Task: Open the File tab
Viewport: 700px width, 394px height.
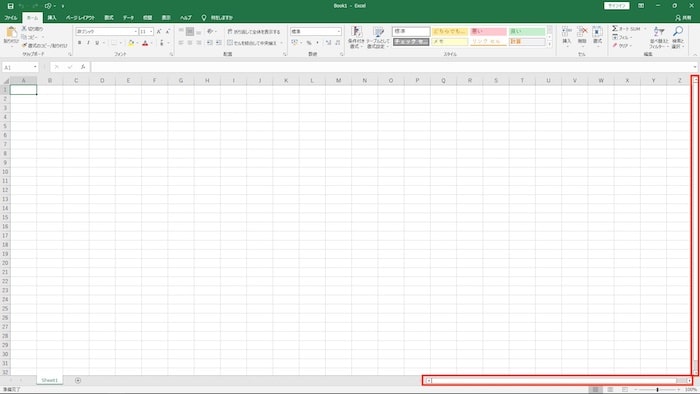Action: pos(11,18)
